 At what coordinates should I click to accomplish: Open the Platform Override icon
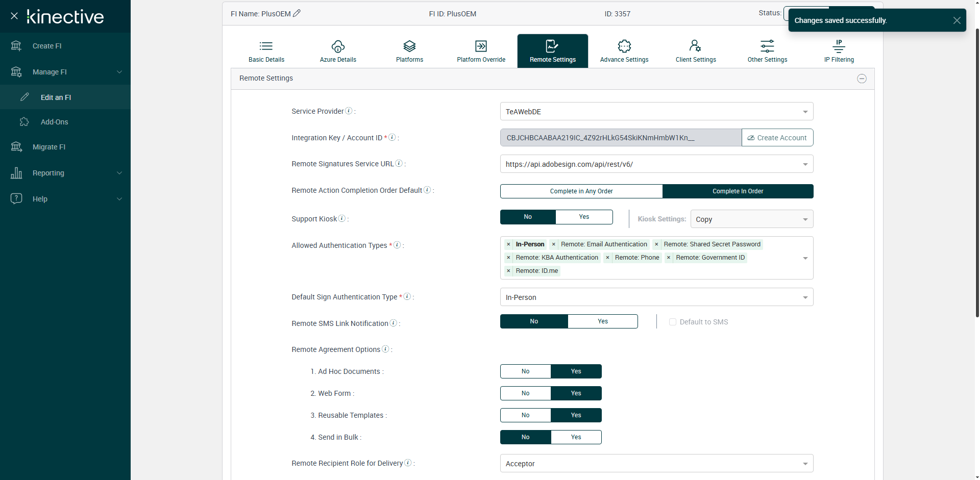click(481, 46)
